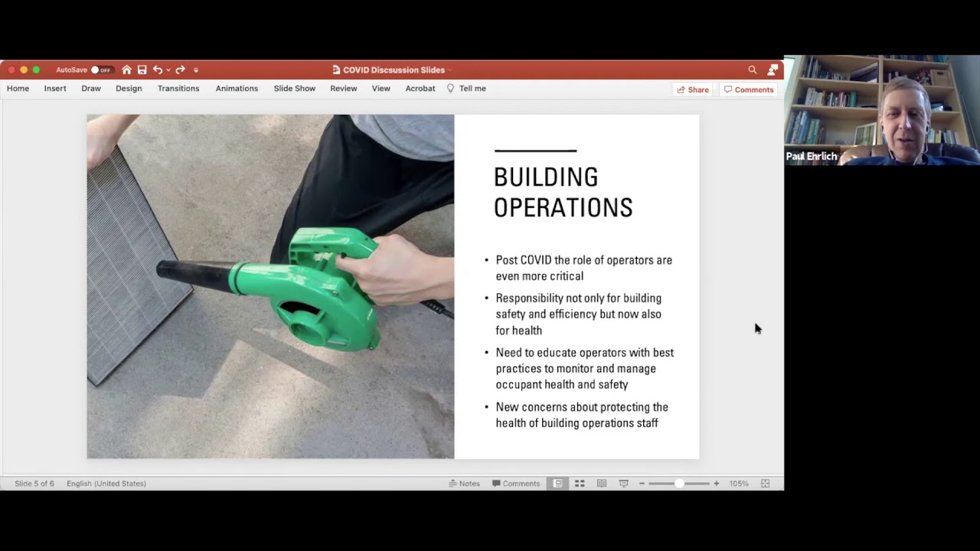Viewport: 980px width, 551px height.
Task: Select the Animations ribbon tab
Action: click(237, 89)
